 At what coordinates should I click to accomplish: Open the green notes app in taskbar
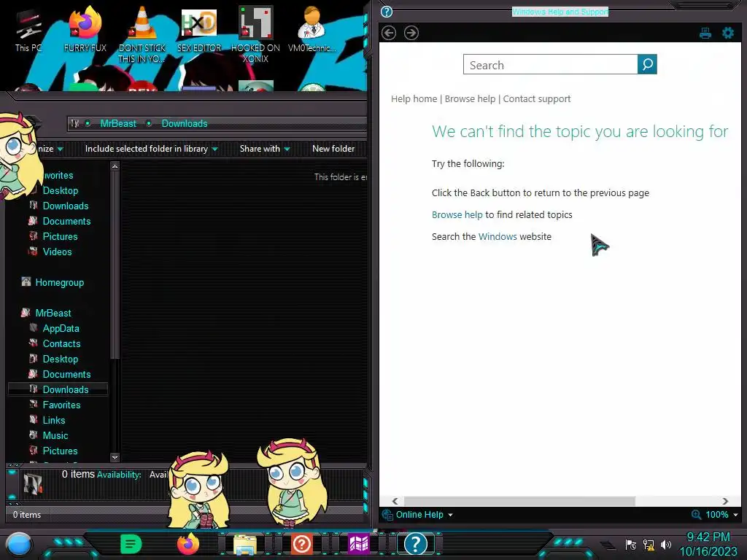click(x=131, y=544)
